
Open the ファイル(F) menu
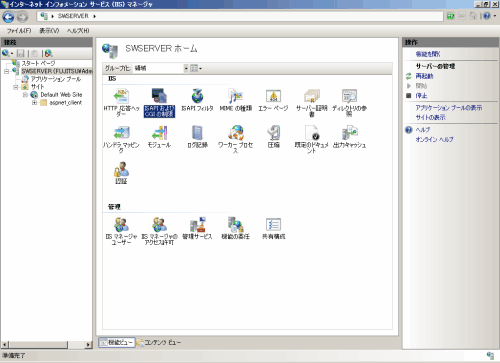pos(19,31)
